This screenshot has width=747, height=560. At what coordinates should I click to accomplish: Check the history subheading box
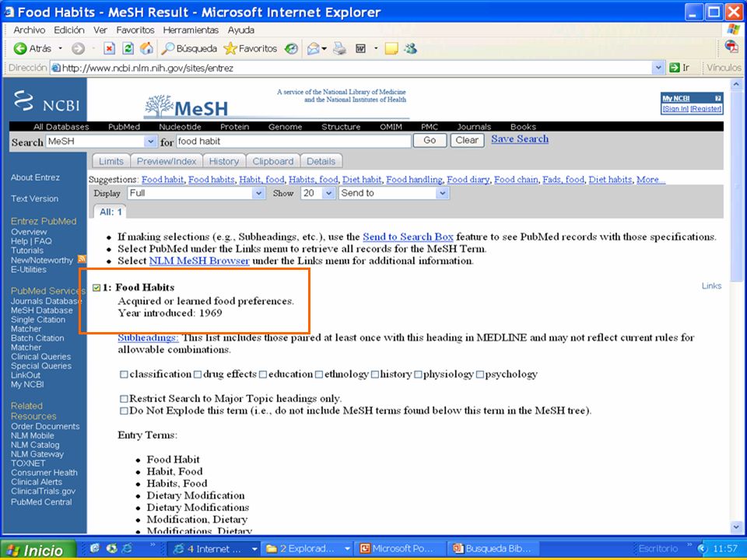pyautogui.click(x=375, y=375)
